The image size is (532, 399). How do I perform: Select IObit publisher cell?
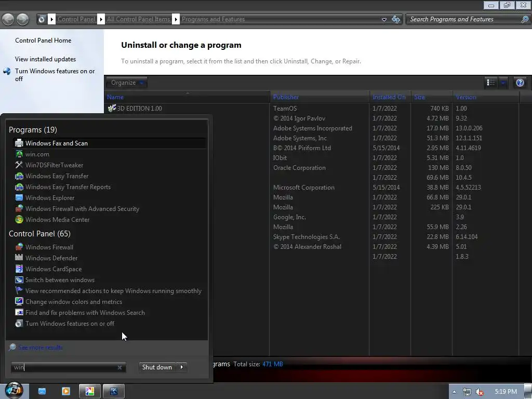280,158
